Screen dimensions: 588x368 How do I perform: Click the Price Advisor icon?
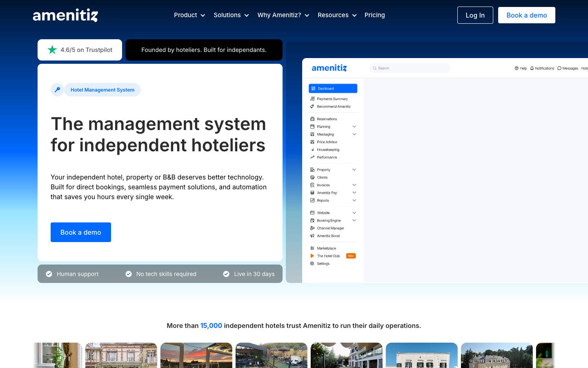pyautogui.click(x=312, y=142)
